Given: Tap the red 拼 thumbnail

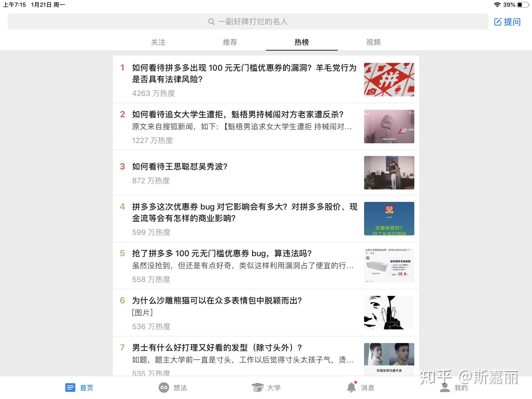Looking at the screenshot, I should pyautogui.click(x=389, y=80).
